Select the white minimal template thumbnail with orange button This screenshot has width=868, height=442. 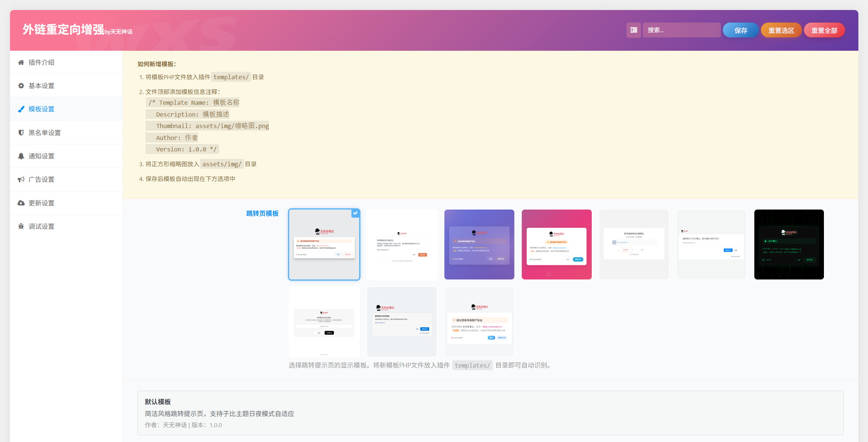402,244
